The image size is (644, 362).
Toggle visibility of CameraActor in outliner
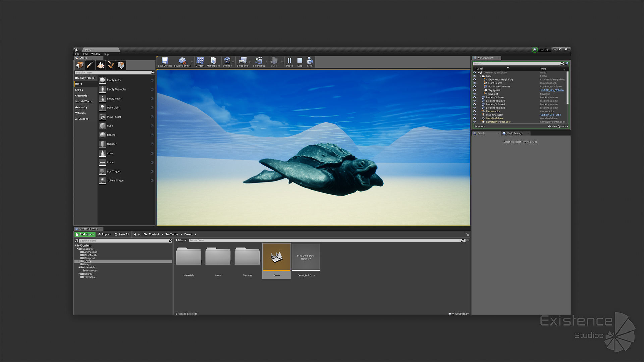click(475, 111)
